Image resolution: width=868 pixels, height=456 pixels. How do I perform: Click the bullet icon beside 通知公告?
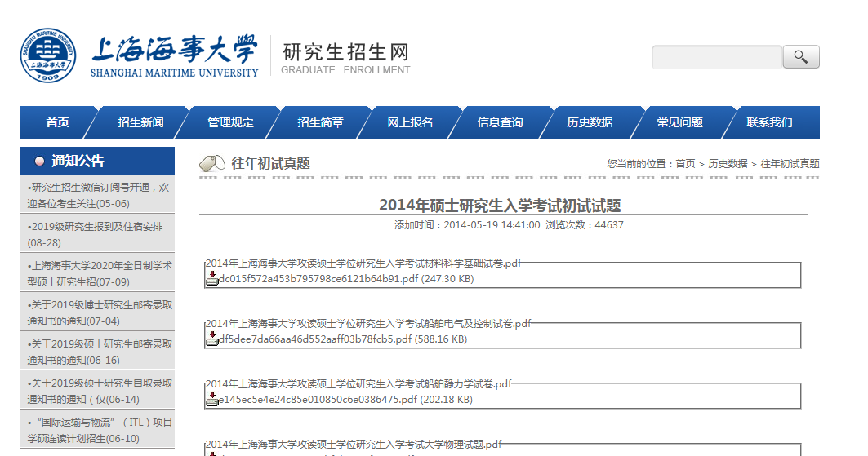[x=38, y=162]
